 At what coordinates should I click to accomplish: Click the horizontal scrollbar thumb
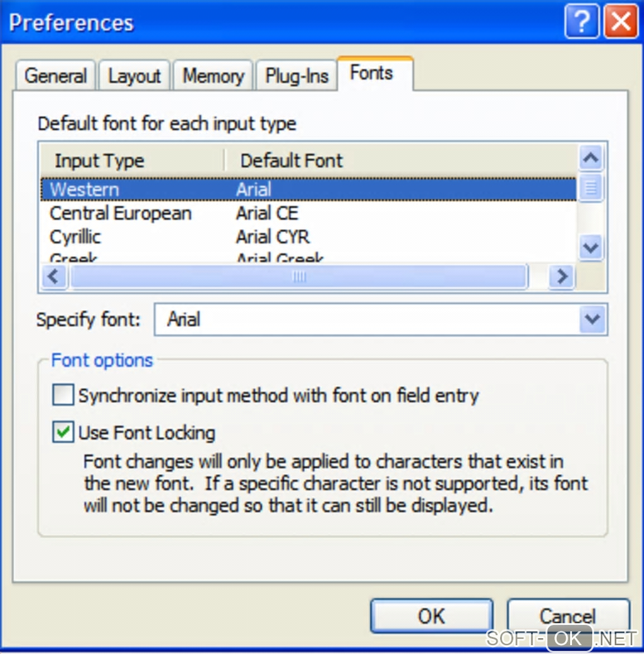pyautogui.click(x=299, y=276)
